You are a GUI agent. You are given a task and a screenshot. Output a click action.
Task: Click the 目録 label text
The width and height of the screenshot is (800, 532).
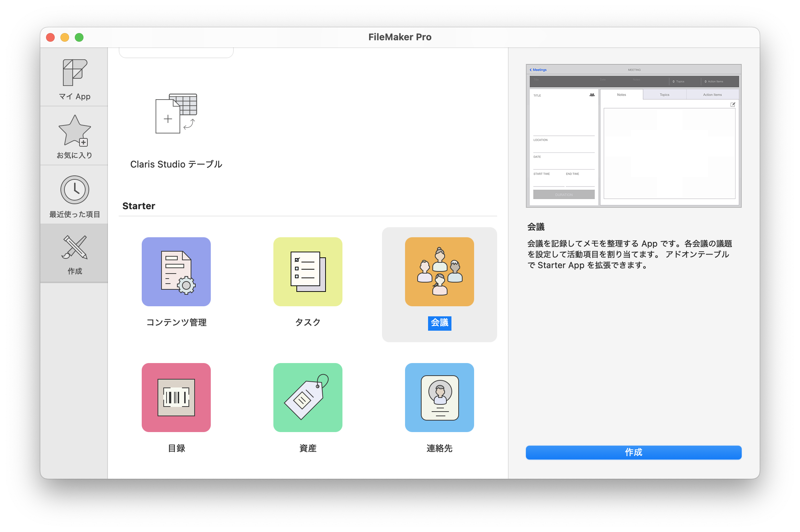point(176,448)
